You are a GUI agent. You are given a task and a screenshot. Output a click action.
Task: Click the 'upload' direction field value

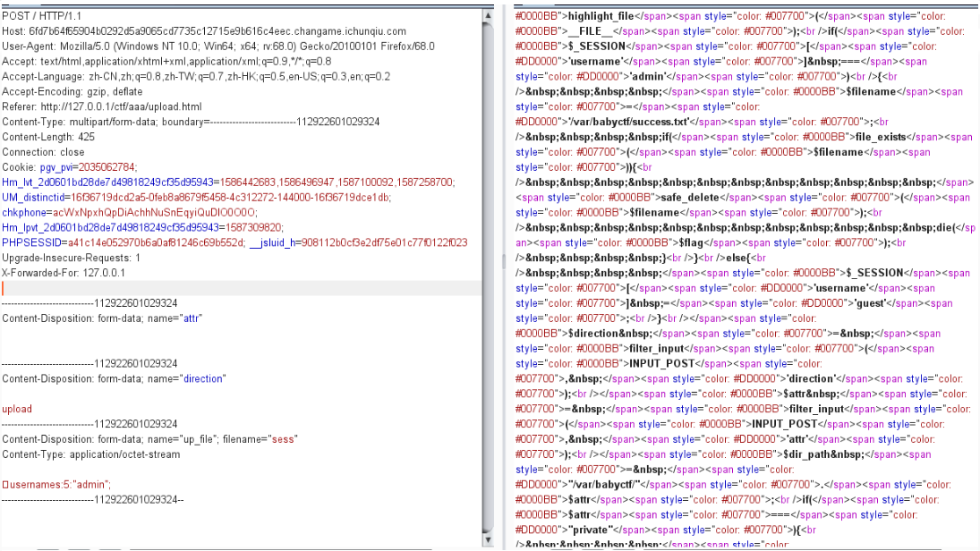coord(17,409)
